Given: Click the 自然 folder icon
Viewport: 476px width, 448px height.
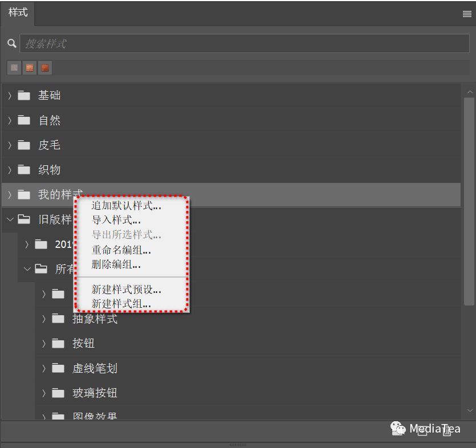Looking at the screenshot, I should [24, 120].
